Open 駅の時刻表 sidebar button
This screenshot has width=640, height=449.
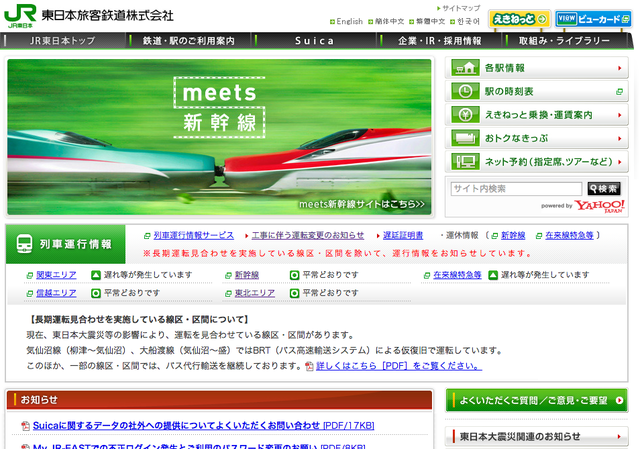click(x=537, y=91)
